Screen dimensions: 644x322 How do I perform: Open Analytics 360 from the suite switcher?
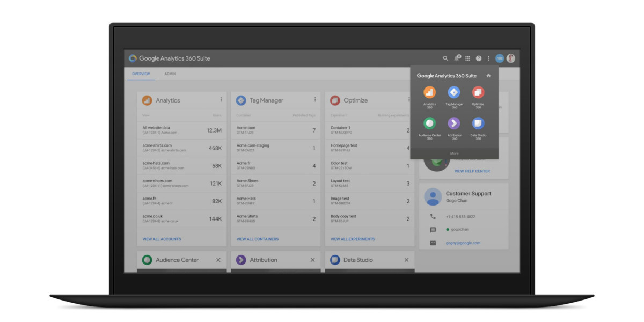tap(429, 93)
